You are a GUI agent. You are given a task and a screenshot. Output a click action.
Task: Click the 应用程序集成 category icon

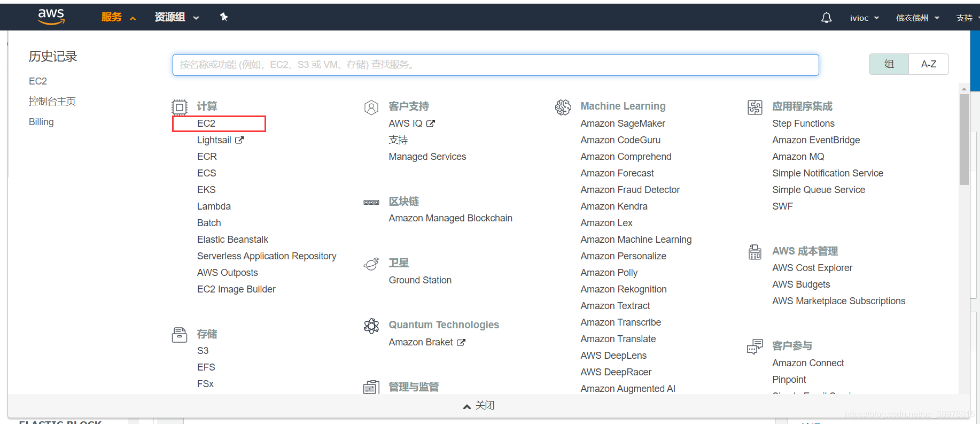pos(755,107)
